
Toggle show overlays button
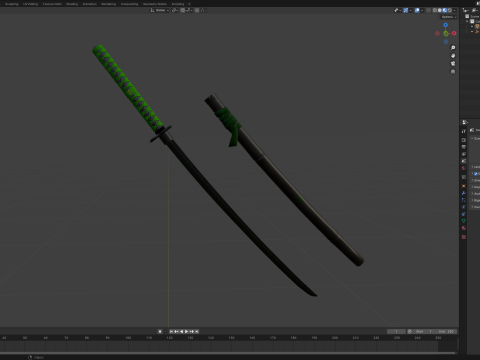(417, 10)
